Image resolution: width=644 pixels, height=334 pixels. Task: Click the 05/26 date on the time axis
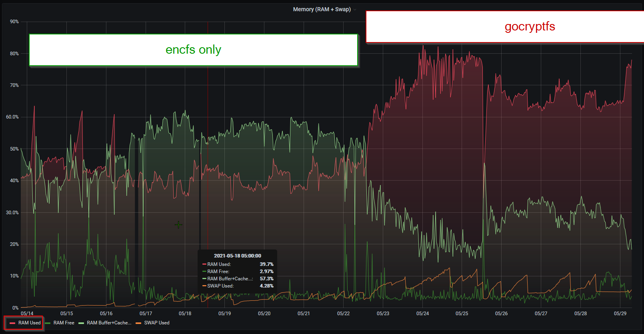502,314
